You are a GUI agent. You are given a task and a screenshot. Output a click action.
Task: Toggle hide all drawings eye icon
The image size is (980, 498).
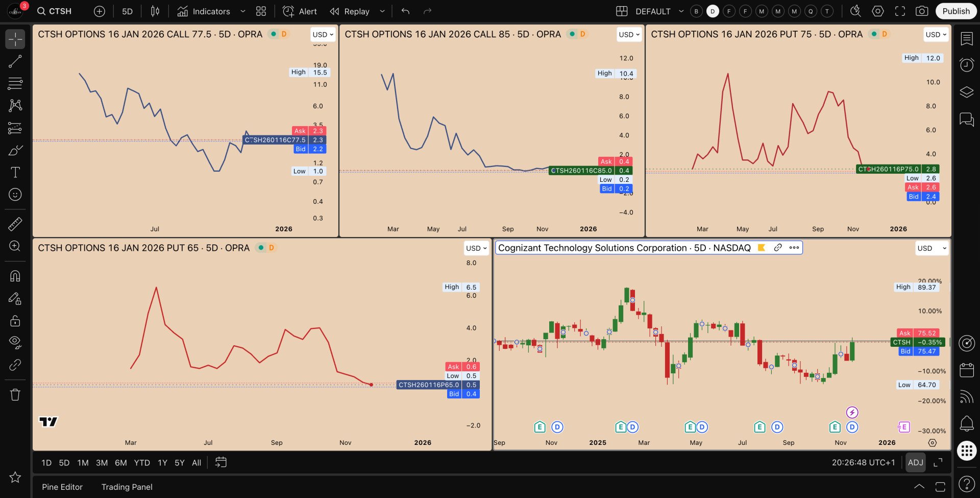point(15,342)
